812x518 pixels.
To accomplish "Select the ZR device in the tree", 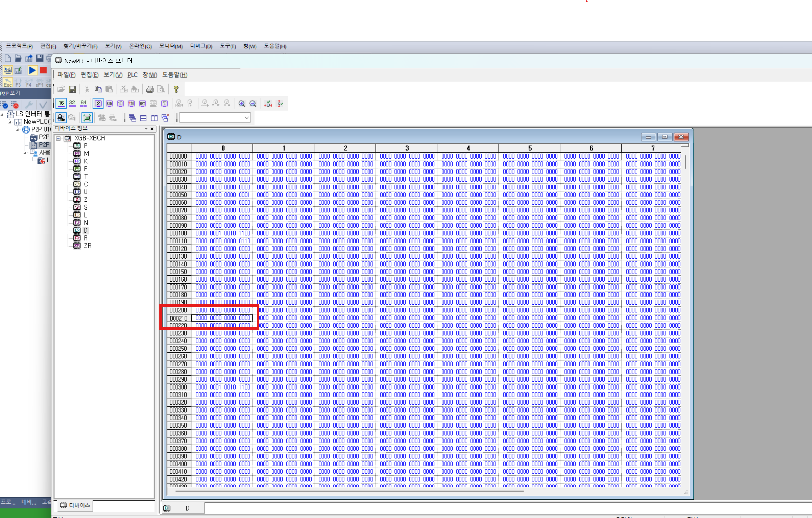I will [x=88, y=246].
